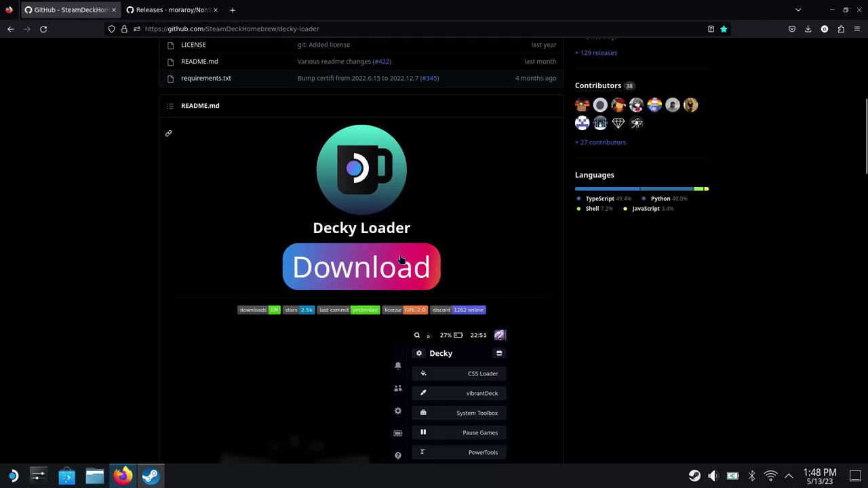
Task: Expand the list all tabs chevron
Action: 798,10
